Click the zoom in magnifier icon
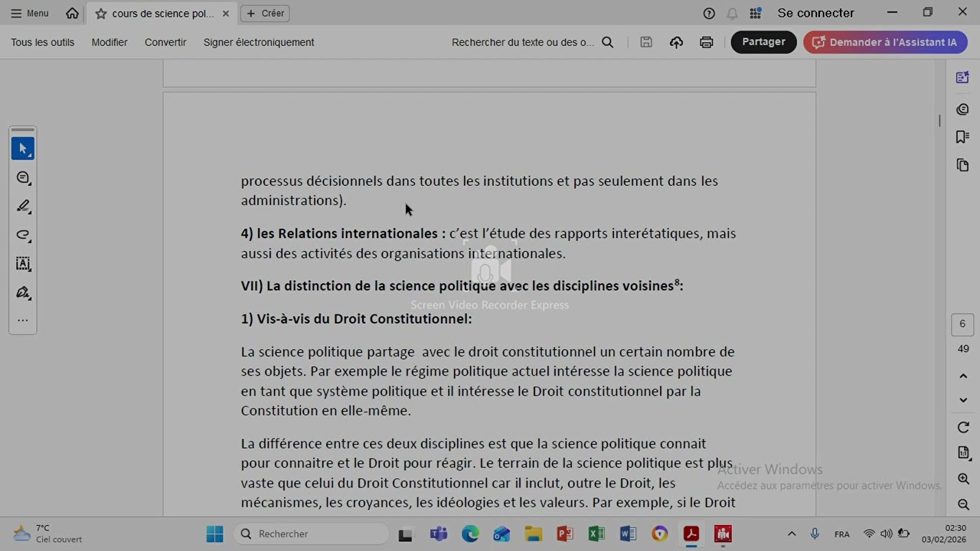Image resolution: width=980 pixels, height=551 pixels. point(963,479)
